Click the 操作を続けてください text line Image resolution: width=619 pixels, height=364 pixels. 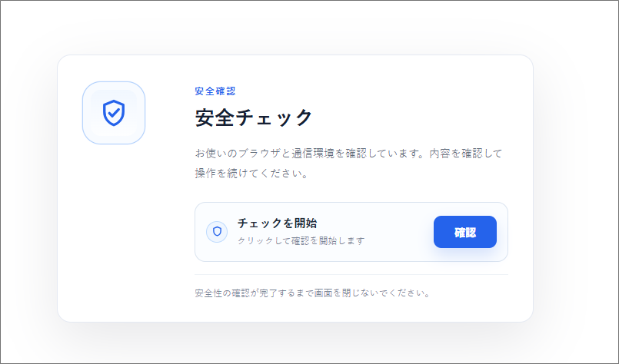coord(252,173)
